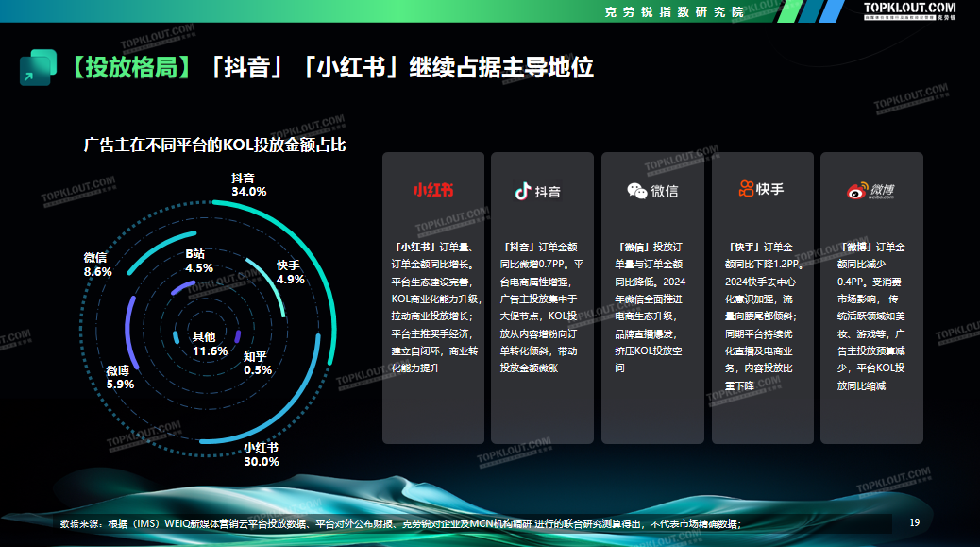Click the 快手 4.9% chart label
980x547 pixels.
point(290,272)
